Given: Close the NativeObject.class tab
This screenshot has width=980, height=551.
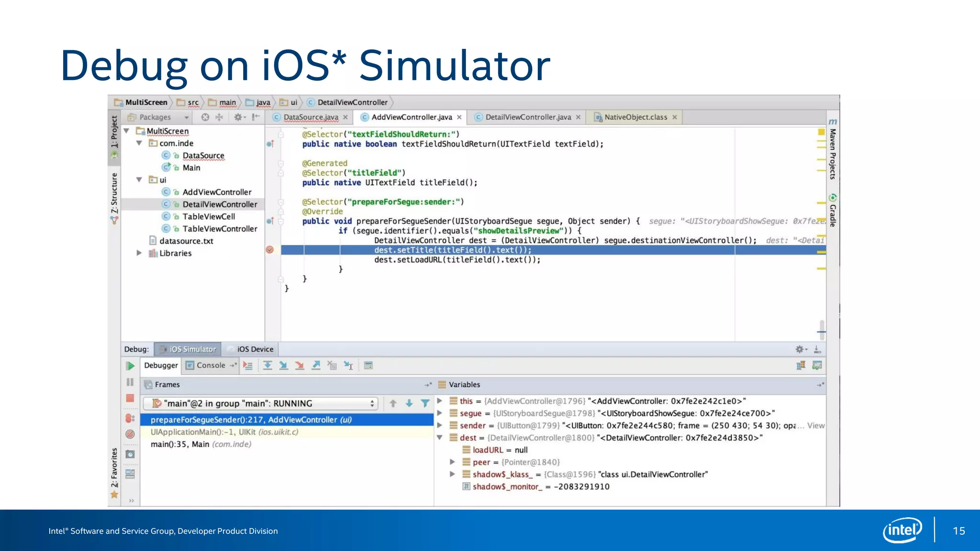Looking at the screenshot, I should [675, 117].
